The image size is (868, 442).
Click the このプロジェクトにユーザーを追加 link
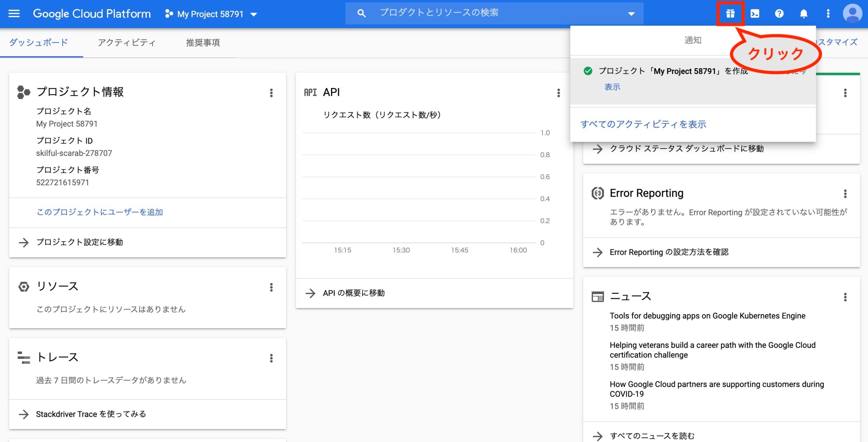100,212
